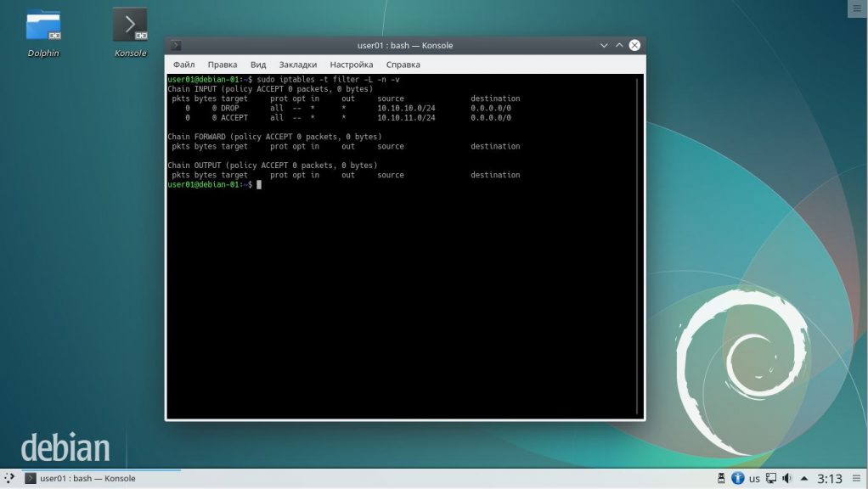868x489 pixels.
Task: Maximize the Konsole window
Action: (619, 45)
